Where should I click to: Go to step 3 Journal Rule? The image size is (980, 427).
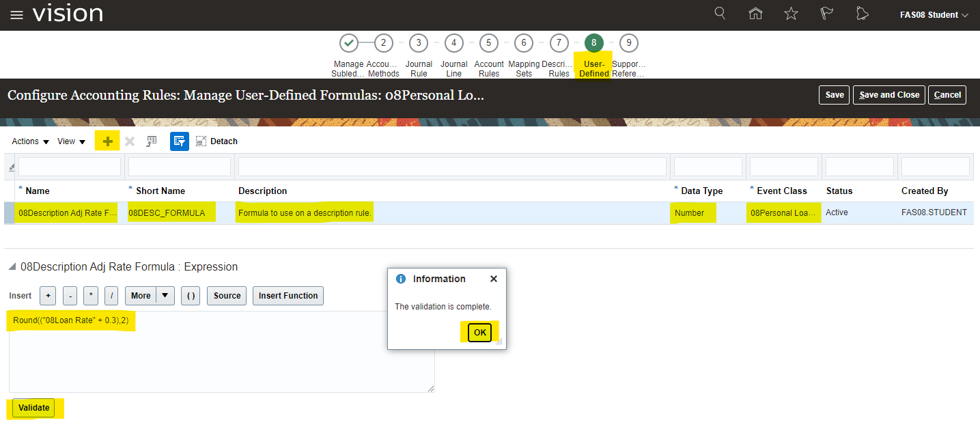coord(419,43)
